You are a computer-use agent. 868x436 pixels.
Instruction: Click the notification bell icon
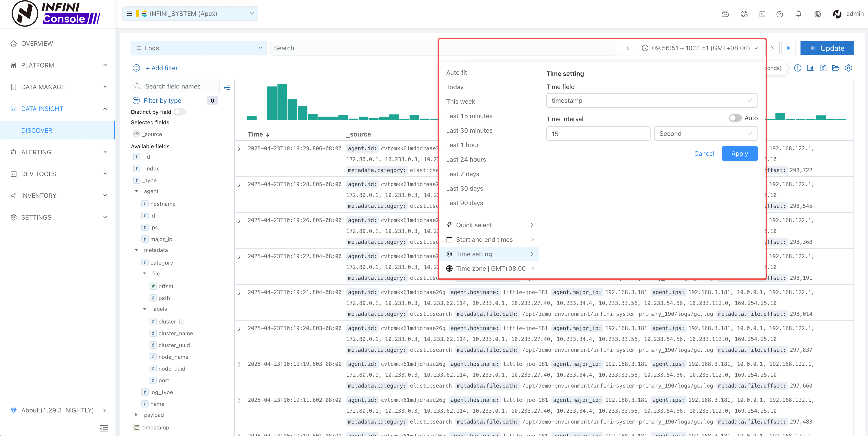(798, 14)
